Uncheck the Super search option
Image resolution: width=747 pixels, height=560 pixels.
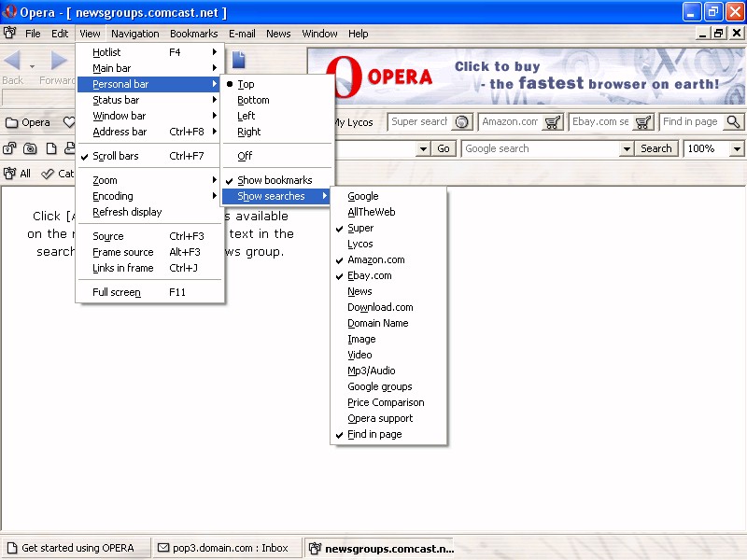click(360, 228)
